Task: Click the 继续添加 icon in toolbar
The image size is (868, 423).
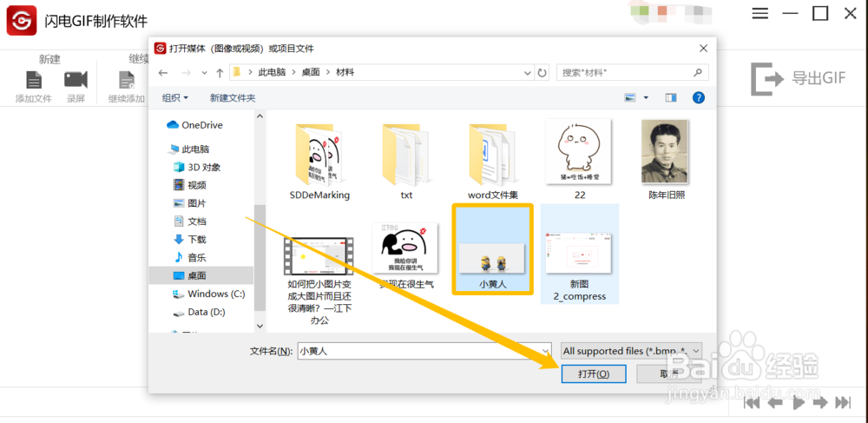Action: (x=127, y=80)
